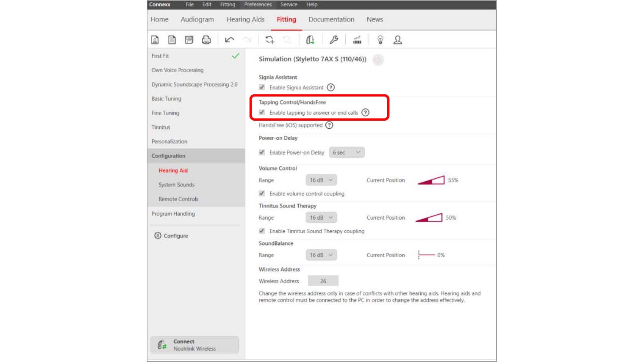Toggle Enable volume control coupling checkbox
This screenshot has width=644, height=362.
click(x=262, y=193)
